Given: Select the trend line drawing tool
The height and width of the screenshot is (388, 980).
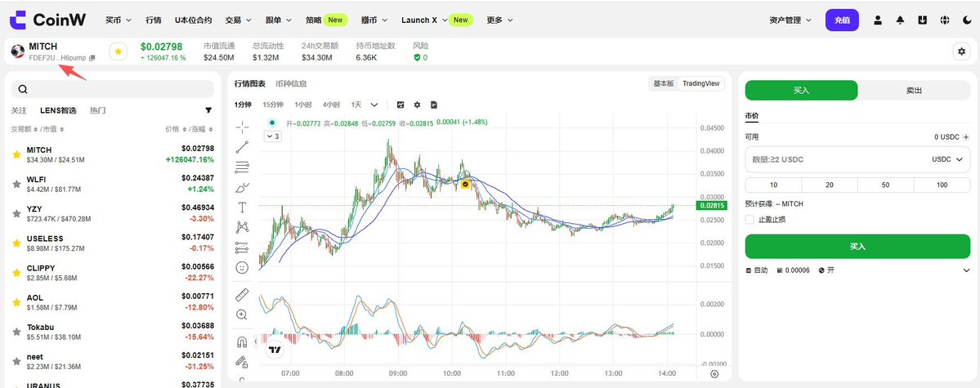Looking at the screenshot, I should [x=242, y=148].
